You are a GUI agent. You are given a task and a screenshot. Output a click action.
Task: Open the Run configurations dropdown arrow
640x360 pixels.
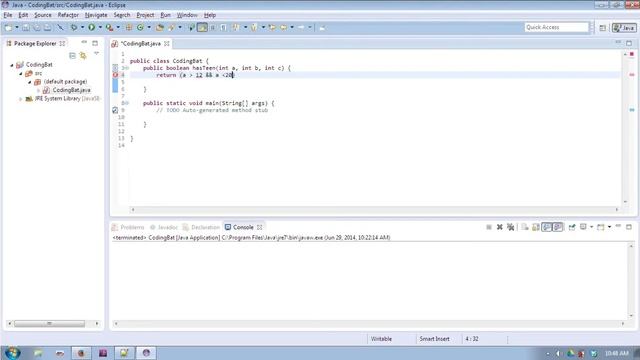100,27
